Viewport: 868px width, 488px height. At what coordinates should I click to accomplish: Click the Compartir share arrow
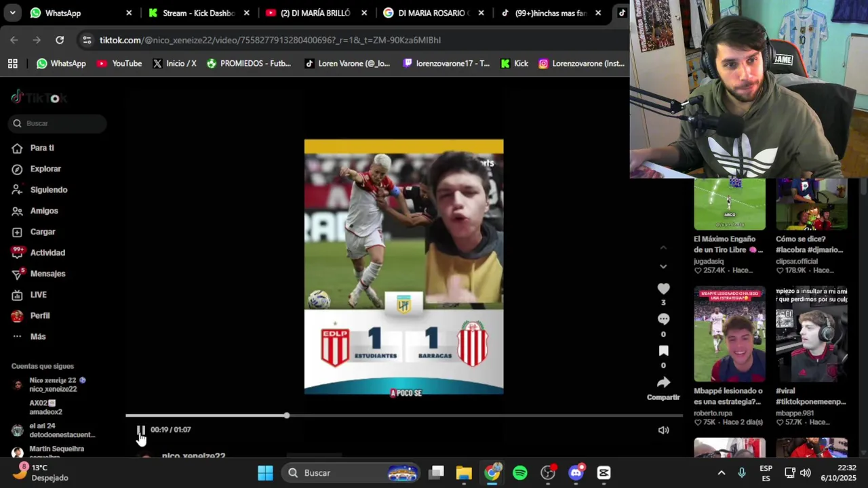tap(663, 382)
